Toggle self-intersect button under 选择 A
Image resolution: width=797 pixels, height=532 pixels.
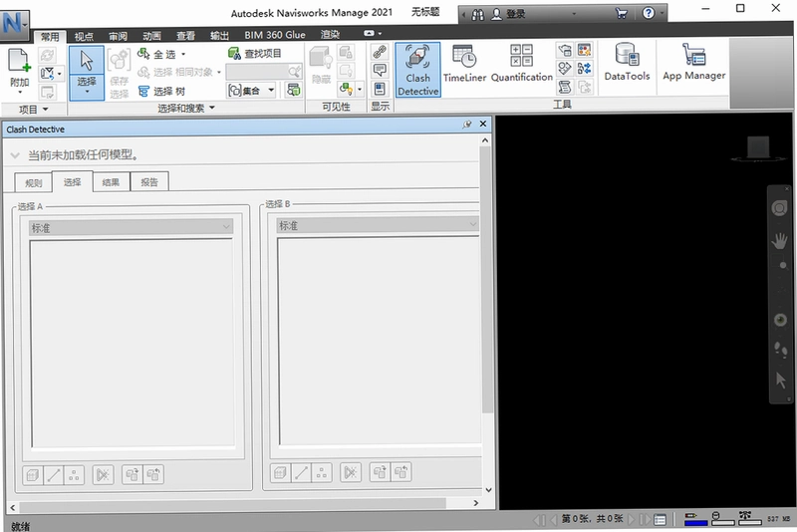point(104,475)
